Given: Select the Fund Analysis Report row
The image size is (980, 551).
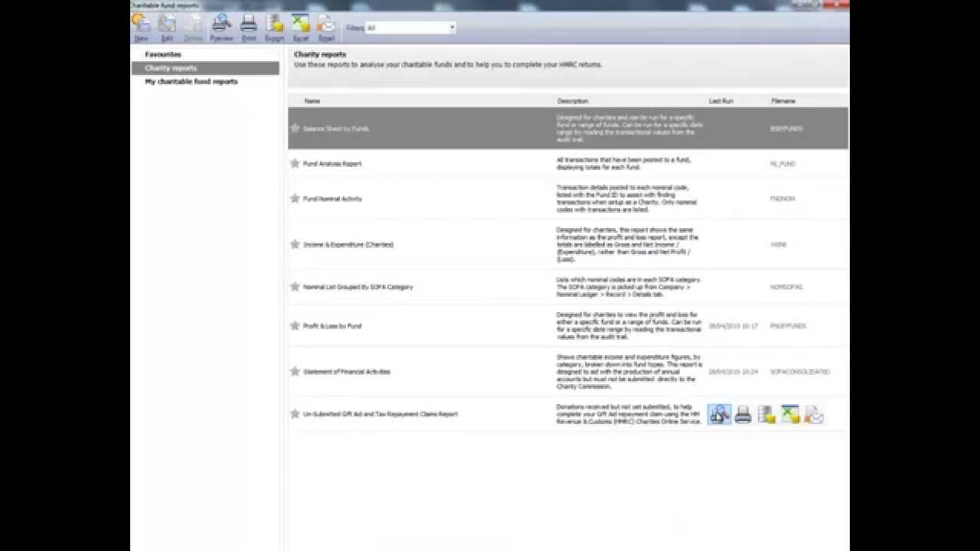Looking at the screenshot, I should pyautogui.click(x=568, y=163).
